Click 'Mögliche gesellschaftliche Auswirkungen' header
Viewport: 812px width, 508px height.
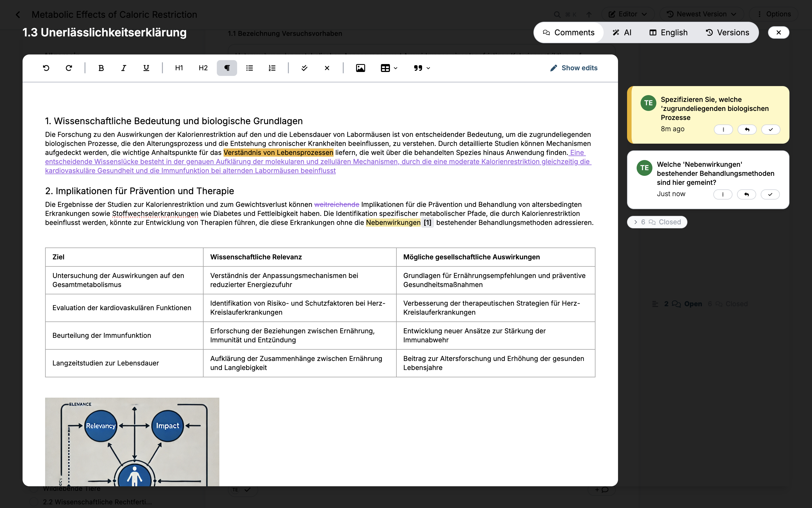pos(496,257)
